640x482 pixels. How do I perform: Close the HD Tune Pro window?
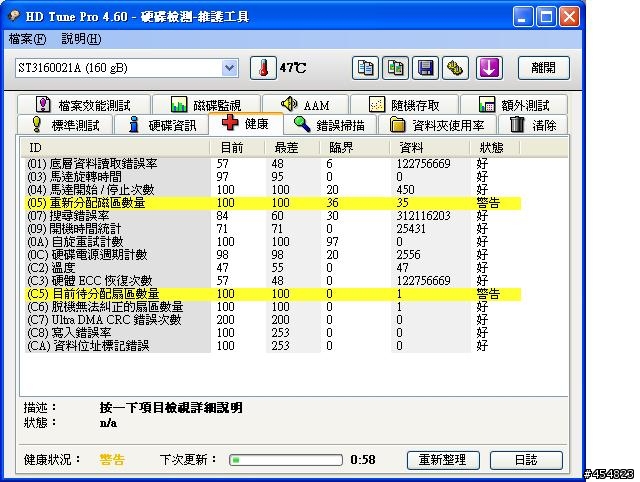[570, 17]
